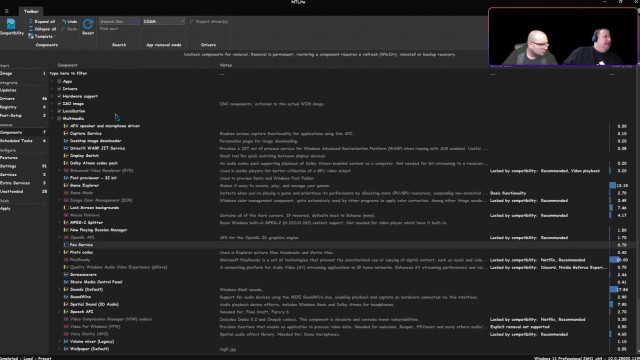The image size is (640, 360).
Task: Click the Find next button
Action: click(109, 29)
